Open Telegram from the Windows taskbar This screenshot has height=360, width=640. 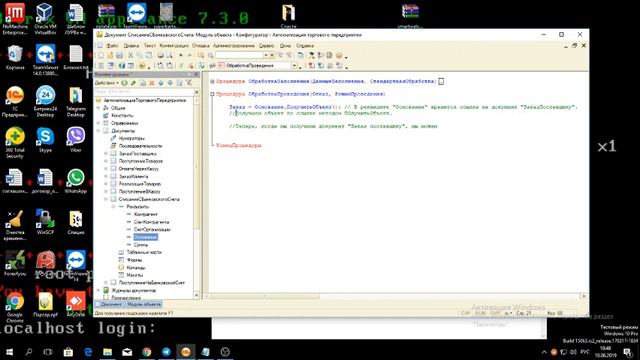tap(166, 351)
